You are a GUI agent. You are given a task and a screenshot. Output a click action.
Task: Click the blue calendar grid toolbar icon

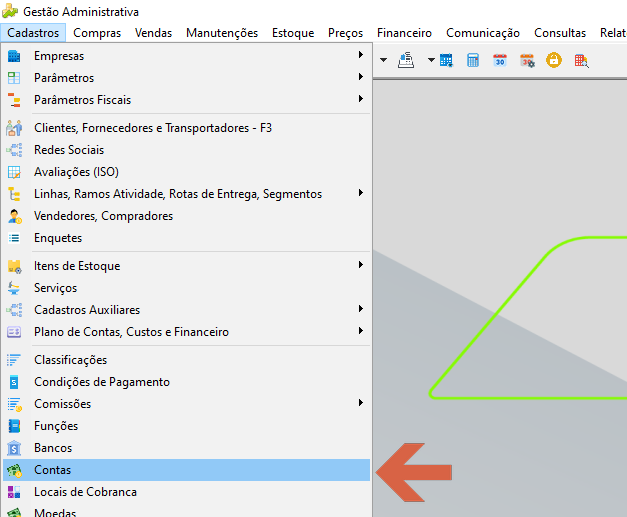[x=446, y=60]
